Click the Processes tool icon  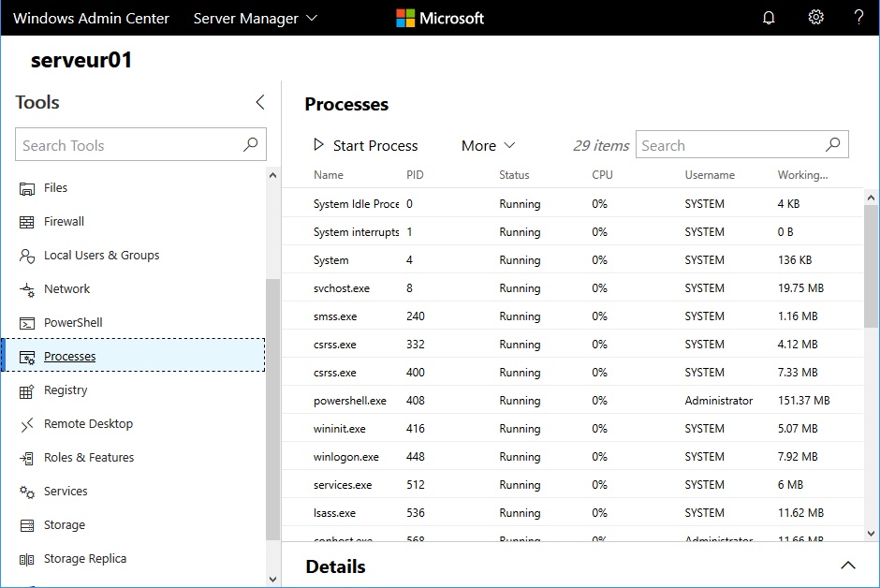click(x=26, y=357)
